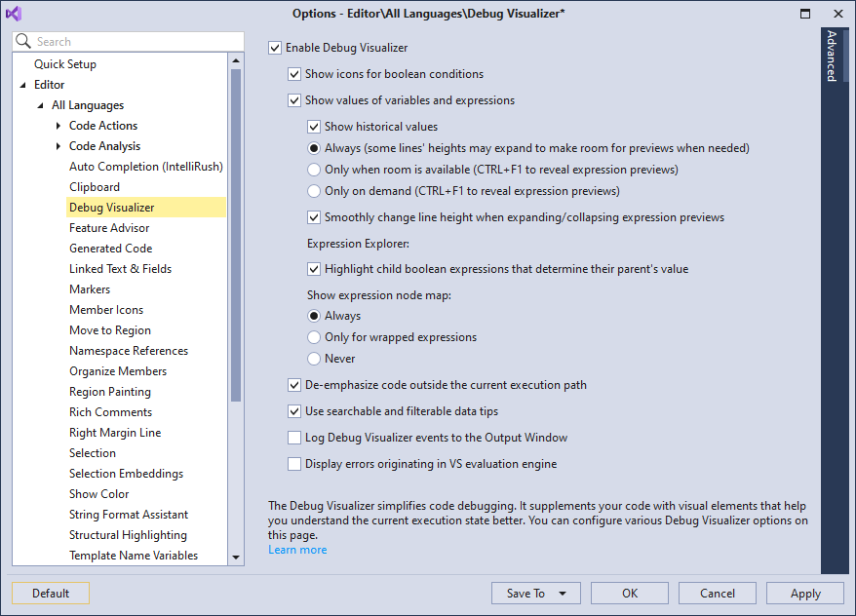Select the Selection options page
Viewport: 856px width, 616px height.
(x=93, y=453)
